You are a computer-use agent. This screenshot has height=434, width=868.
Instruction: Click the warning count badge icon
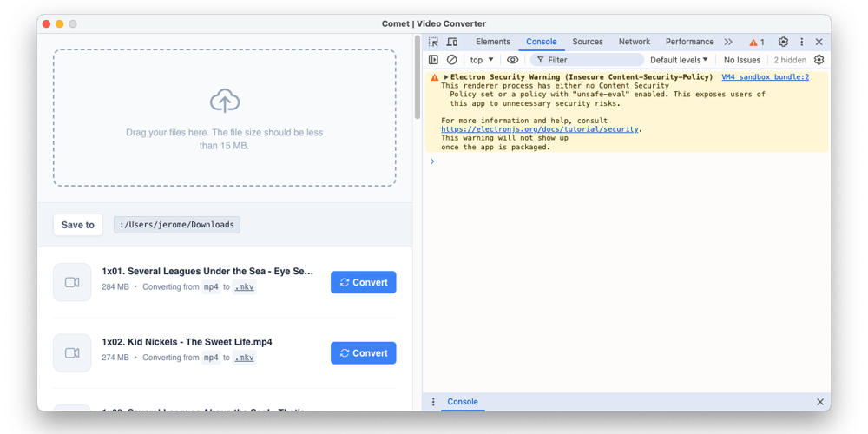pyautogui.click(x=757, y=42)
